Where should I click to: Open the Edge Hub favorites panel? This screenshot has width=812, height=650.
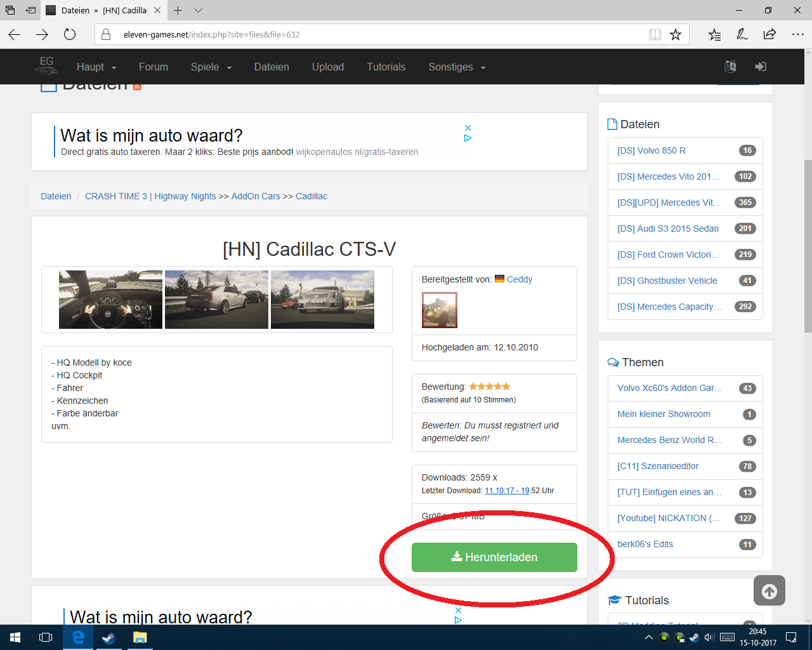click(x=715, y=34)
